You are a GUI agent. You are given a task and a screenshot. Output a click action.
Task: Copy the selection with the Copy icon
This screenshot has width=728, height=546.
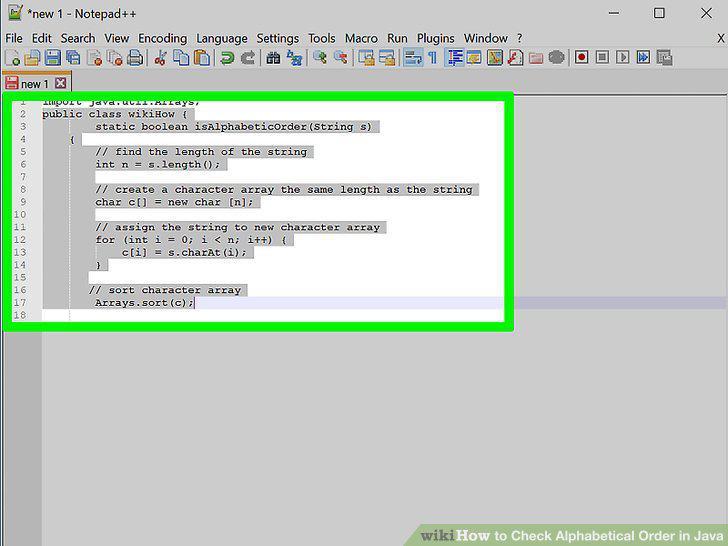(181, 58)
